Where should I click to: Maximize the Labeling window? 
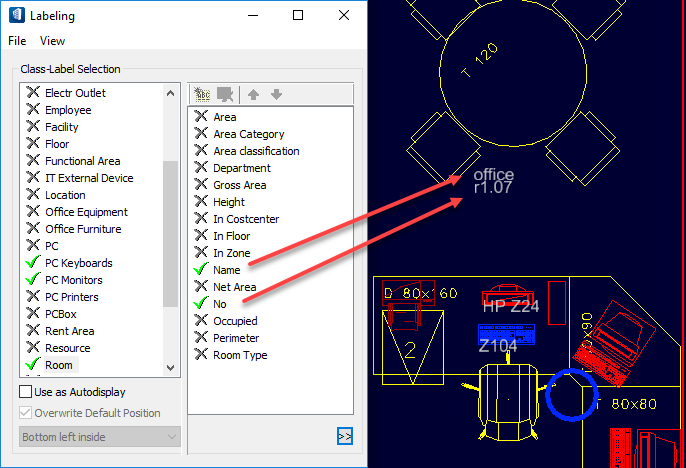click(x=298, y=15)
